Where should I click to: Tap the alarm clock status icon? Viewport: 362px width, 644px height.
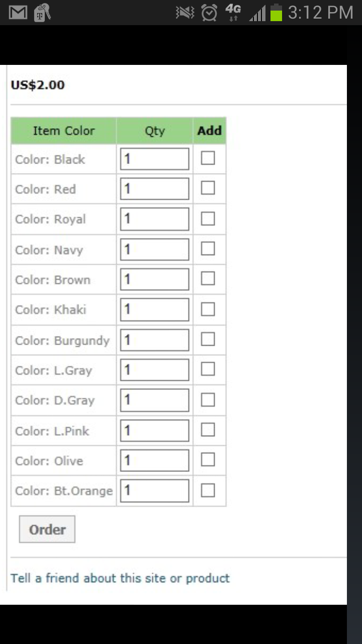[x=209, y=12]
